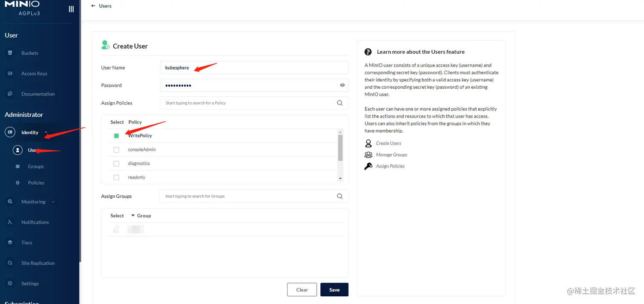Open the Create Users help link
Screen dimensions: 644x304
coord(388,143)
